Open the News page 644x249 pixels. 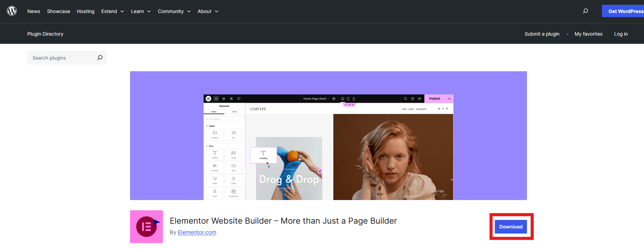coord(34,11)
